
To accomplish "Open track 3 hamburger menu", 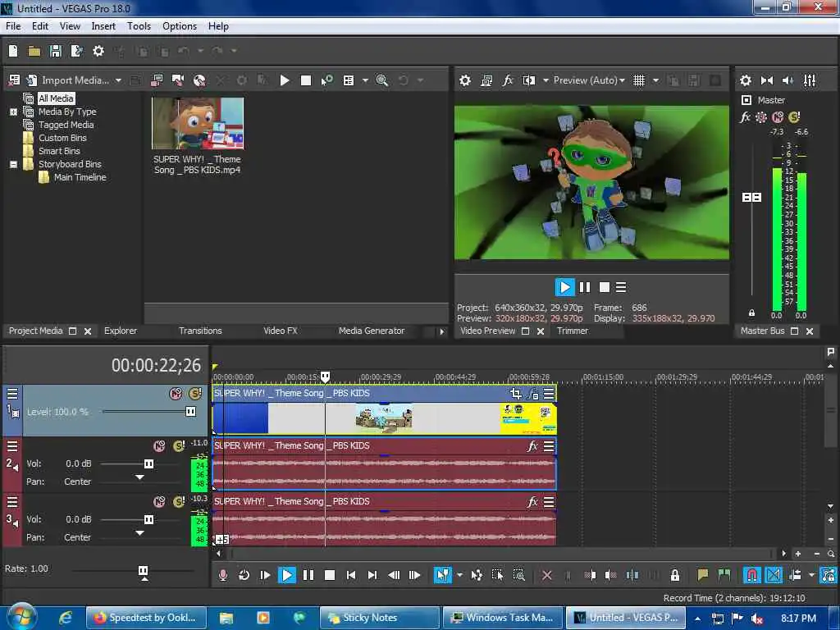I will (x=12, y=502).
